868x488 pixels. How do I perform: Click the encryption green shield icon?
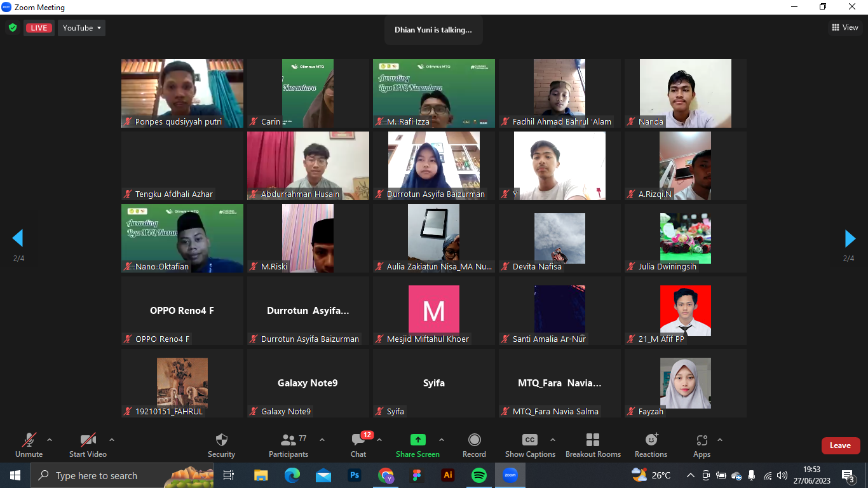tap(12, 28)
